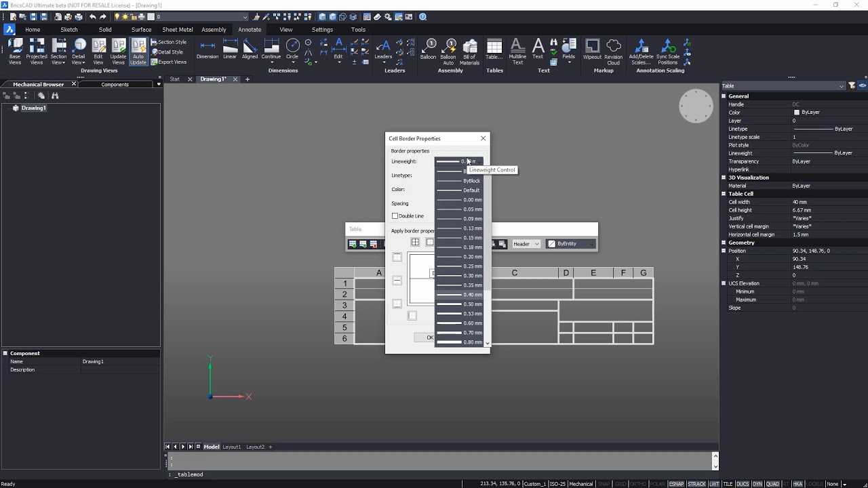Select the Revision Cloud tool

pos(613,52)
